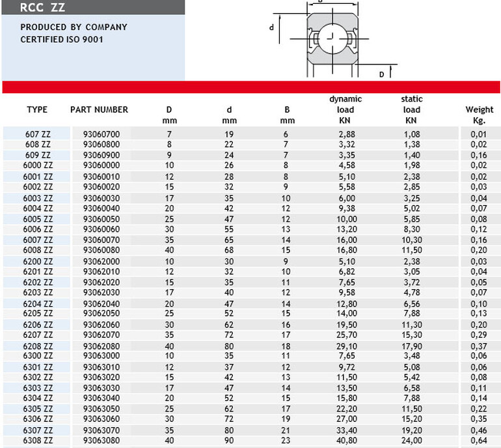The height and width of the screenshot is (448, 501).
Task: Click dynamic load value 29,10
Action: point(347,346)
